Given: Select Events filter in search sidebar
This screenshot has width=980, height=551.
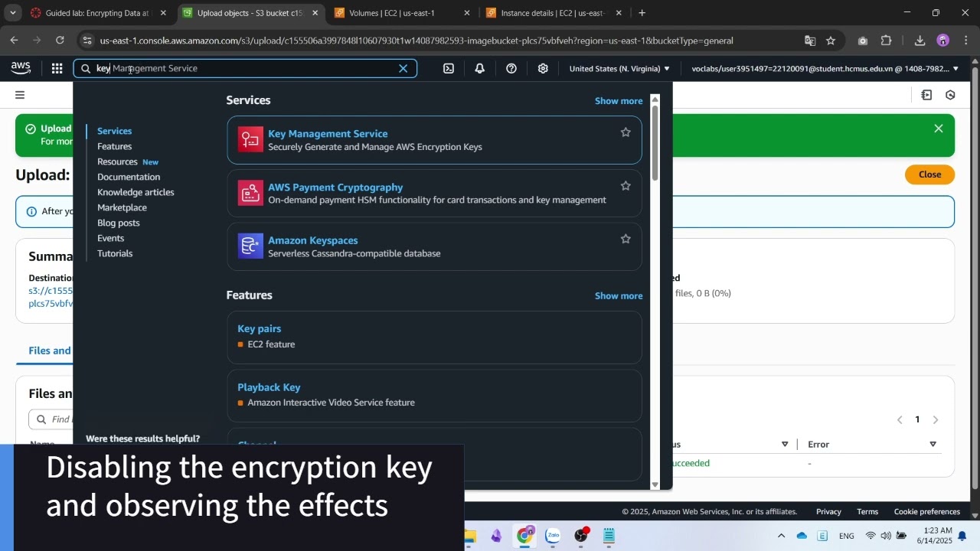Looking at the screenshot, I should pyautogui.click(x=111, y=238).
